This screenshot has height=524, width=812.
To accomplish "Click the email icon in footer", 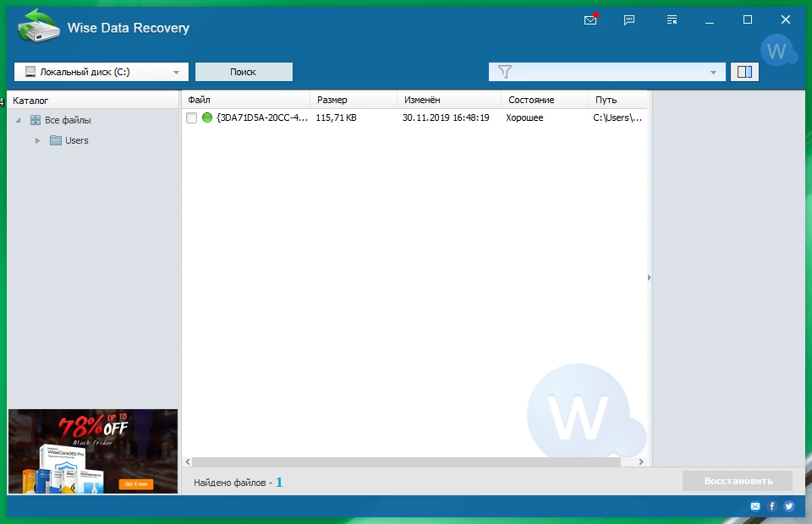I will (755, 506).
